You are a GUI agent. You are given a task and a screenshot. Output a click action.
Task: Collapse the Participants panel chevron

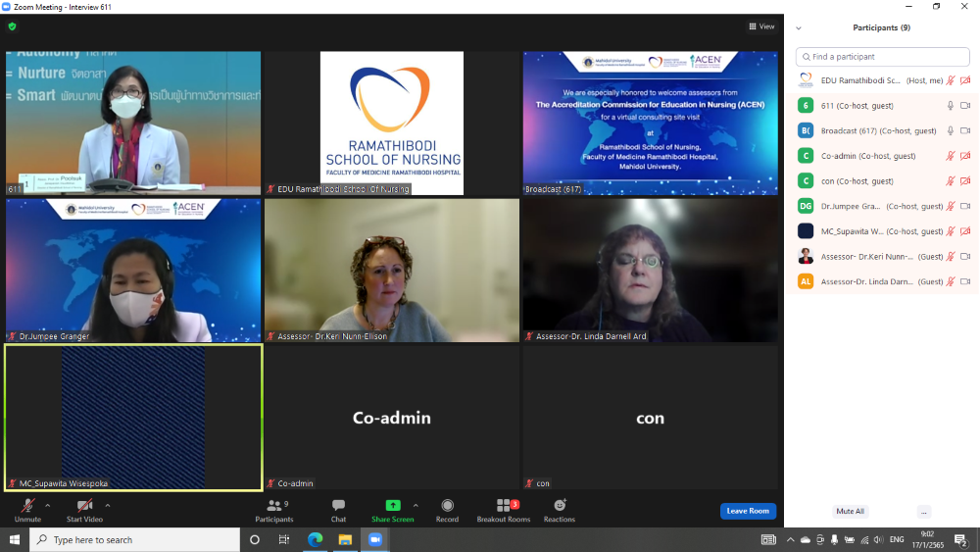[x=799, y=28]
